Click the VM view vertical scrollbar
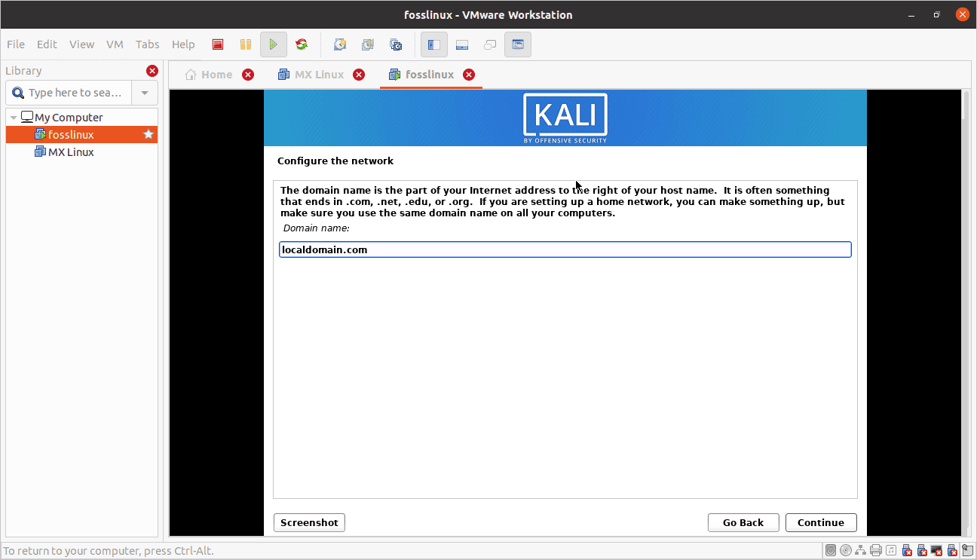 pos(966,313)
